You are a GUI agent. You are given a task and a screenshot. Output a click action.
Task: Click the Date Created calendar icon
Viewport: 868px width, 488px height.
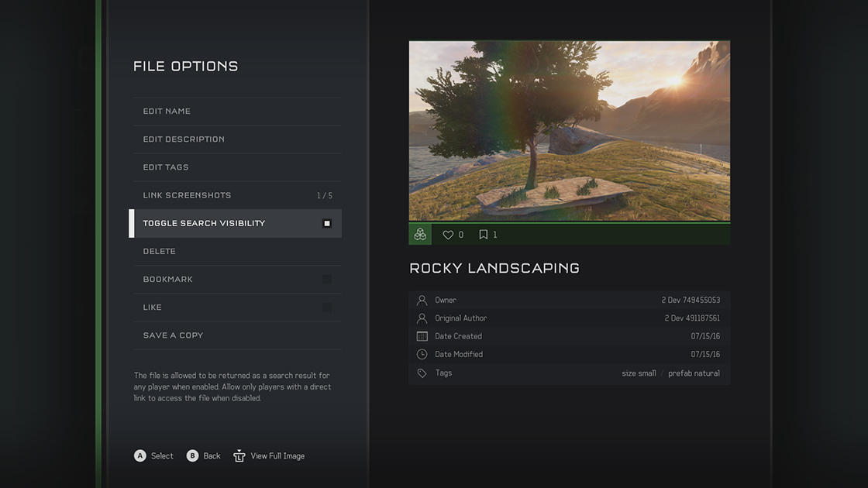pos(422,336)
